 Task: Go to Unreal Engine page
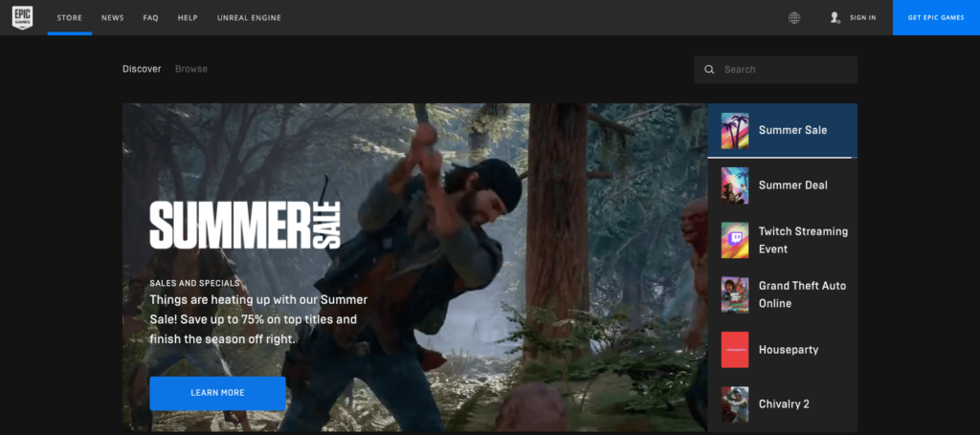point(249,17)
